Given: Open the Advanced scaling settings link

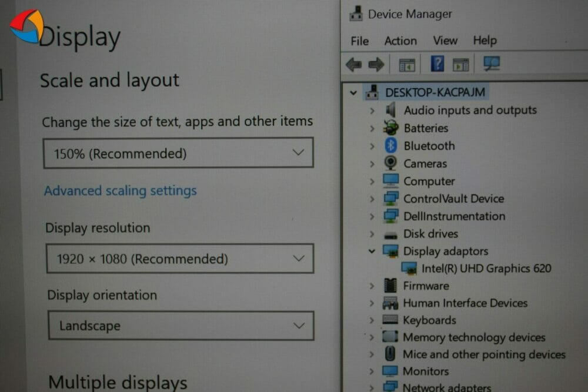Looking at the screenshot, I should [x=121, y=190].
